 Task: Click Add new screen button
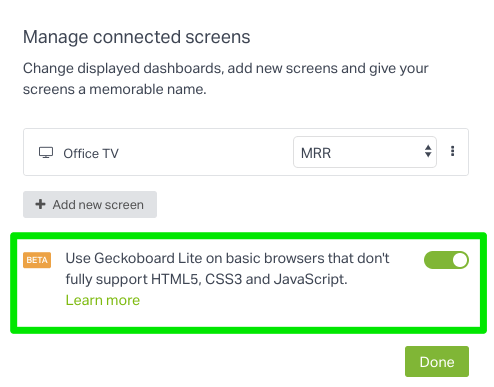(90, 204)
